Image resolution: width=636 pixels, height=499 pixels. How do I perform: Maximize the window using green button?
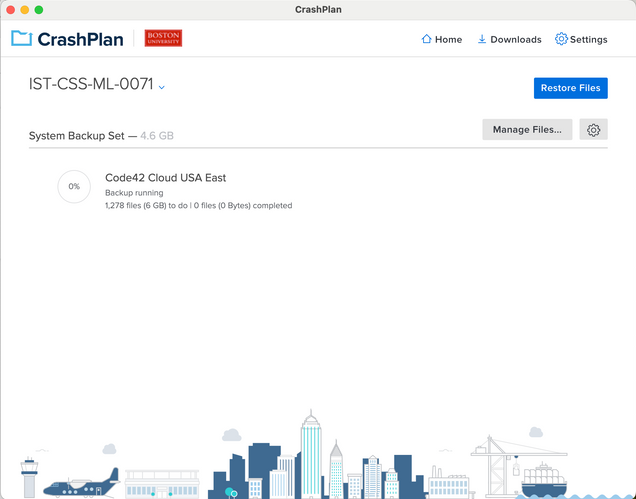[x=39, y=10]
